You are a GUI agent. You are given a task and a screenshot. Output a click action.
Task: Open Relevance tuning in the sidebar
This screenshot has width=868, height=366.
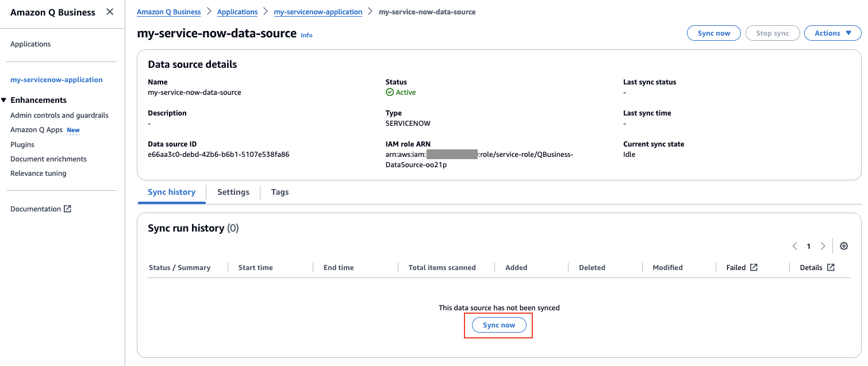(x=39, y=174)
